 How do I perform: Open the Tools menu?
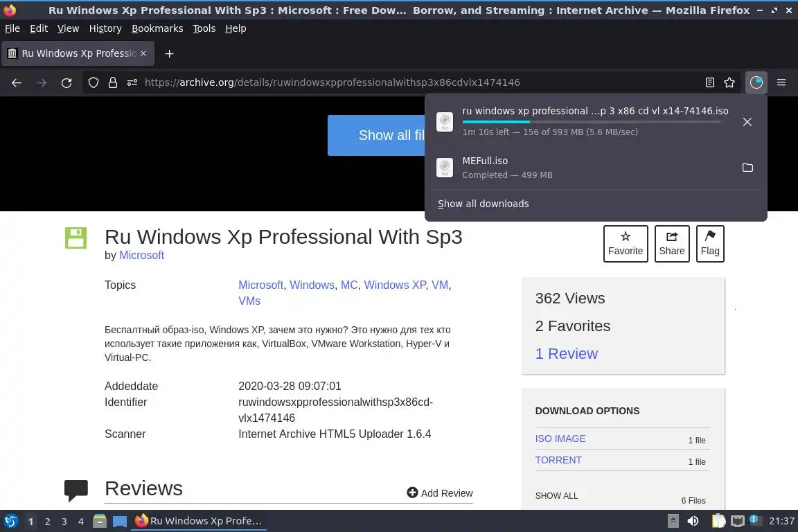204,28
